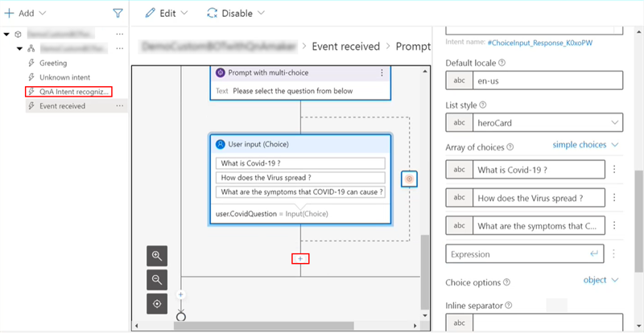
Task: Open the Choice options object dropdown
Action: click(601, 280)
